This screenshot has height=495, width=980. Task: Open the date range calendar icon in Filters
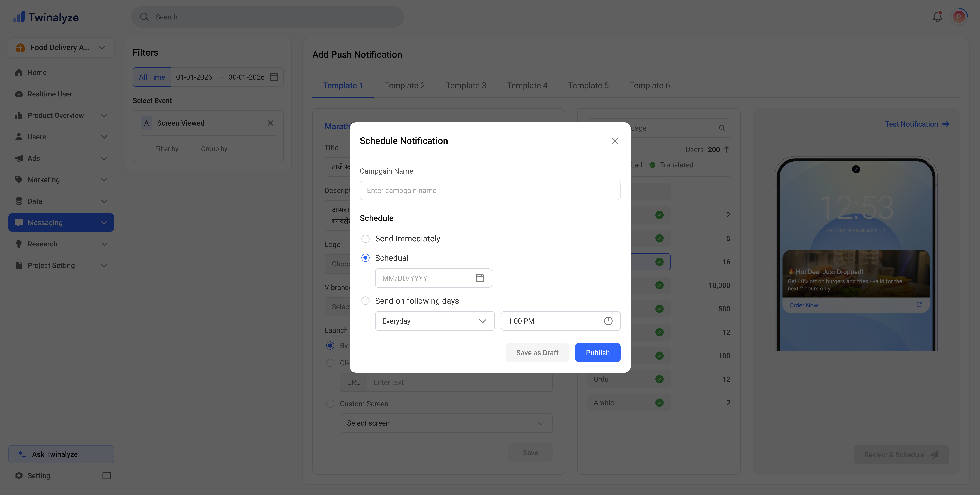pyautogui.click(x=274, y=77)
